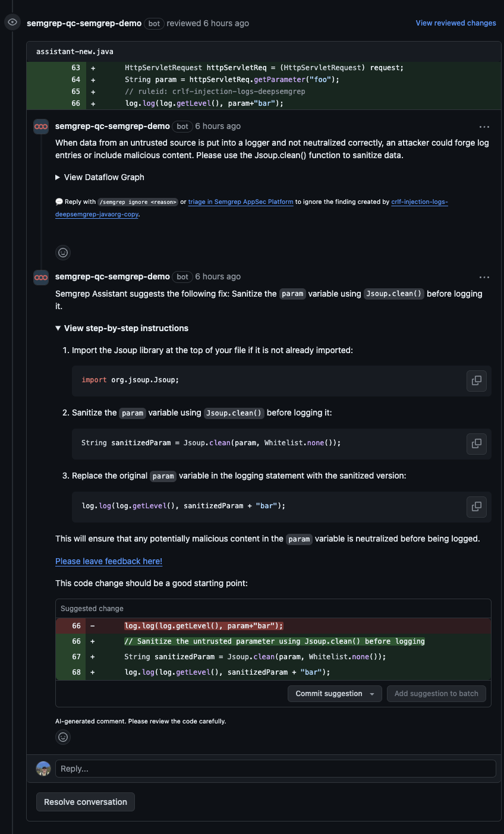Viewport: 504px width, 834px height.
Task: Copy the log.log sanitizedParam code snippet
Action: tap(476, 506)
